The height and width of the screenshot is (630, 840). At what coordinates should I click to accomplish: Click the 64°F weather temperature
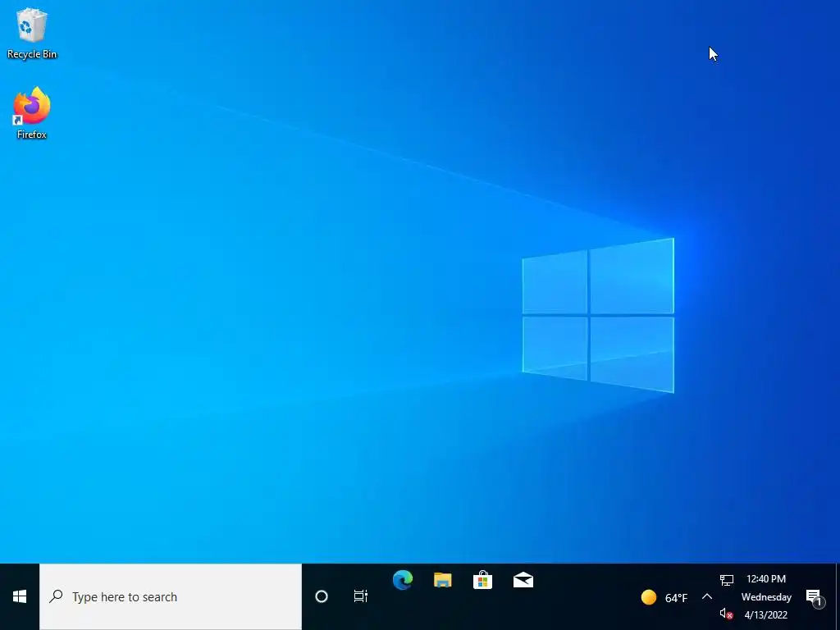676,597
